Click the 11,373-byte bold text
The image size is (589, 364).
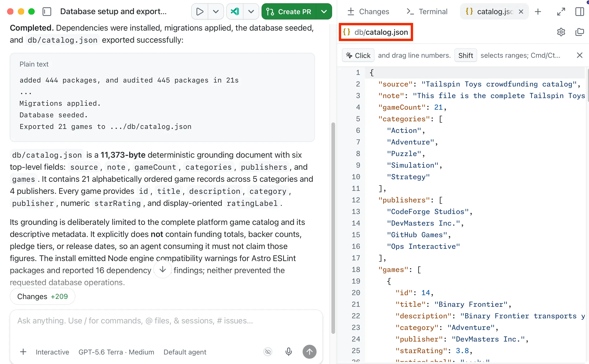pyautogui.click(x=123, y=155)
